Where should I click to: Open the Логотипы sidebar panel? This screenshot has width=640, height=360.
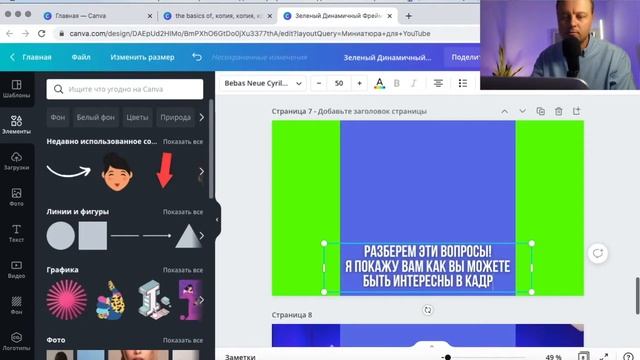click(x=16, y=341)
